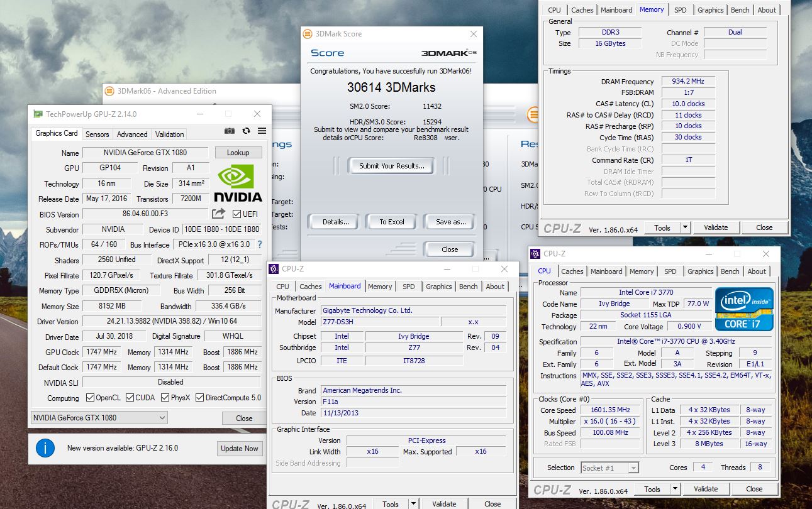This screenshot has height=509, width=812.
Task: Toggle the UEFI checkbox in GPU-Z
Action: pyautogui.click(x=236, y=214)
